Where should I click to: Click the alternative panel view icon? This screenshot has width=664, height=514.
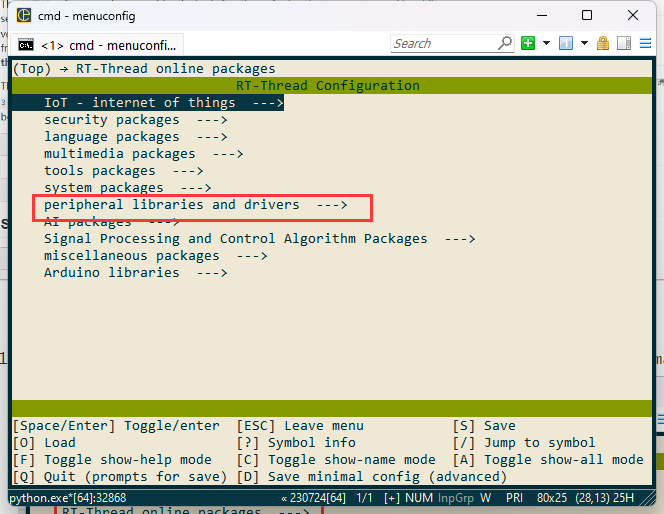pyautogui.click(x=624, y=43)
